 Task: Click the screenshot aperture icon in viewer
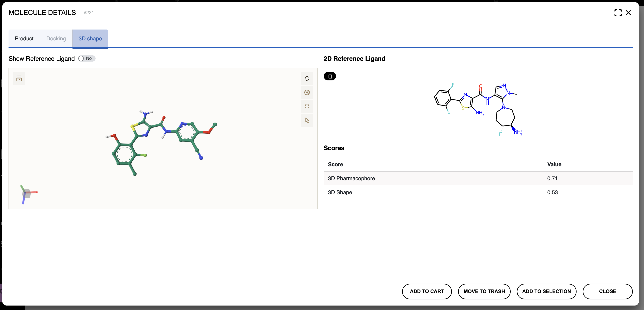click(307, 92)
